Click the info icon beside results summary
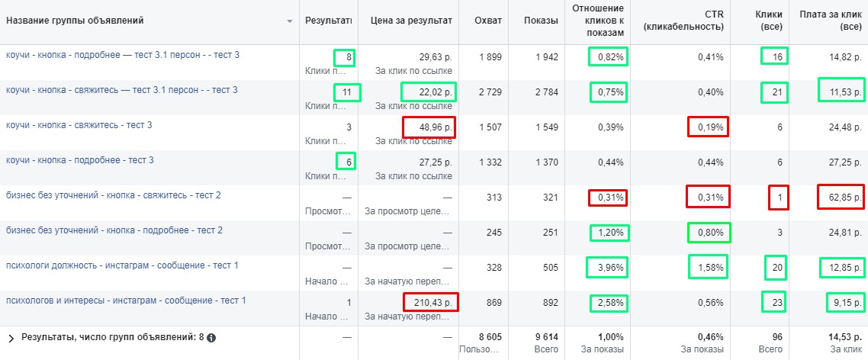 [211, 337]
